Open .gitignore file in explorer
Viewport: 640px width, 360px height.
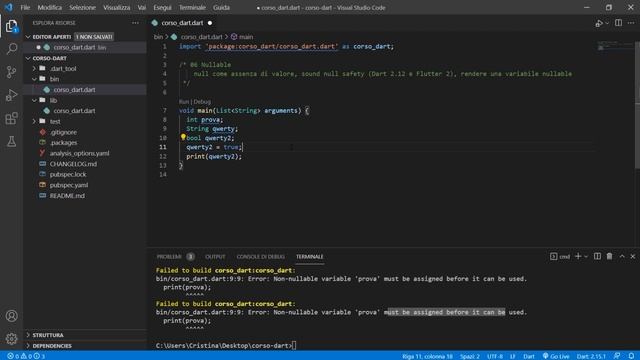point(63,132)
